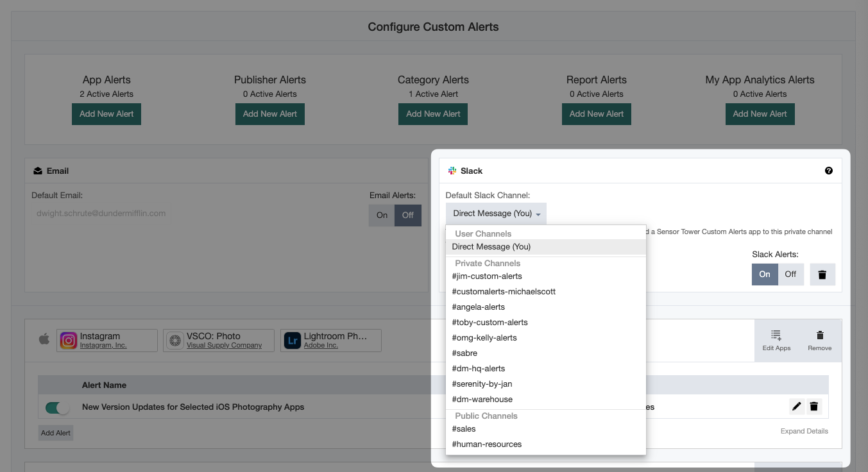
Task: Add New Alert under Publisher Alerts
Action: pos(270,114)
